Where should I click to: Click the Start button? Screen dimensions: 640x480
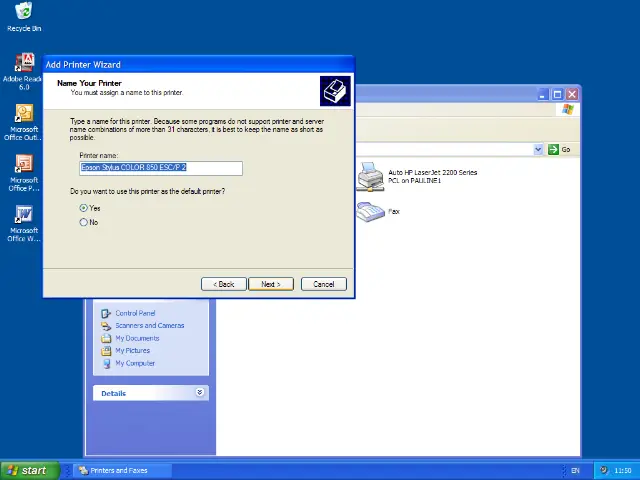(x=30, y=471)
